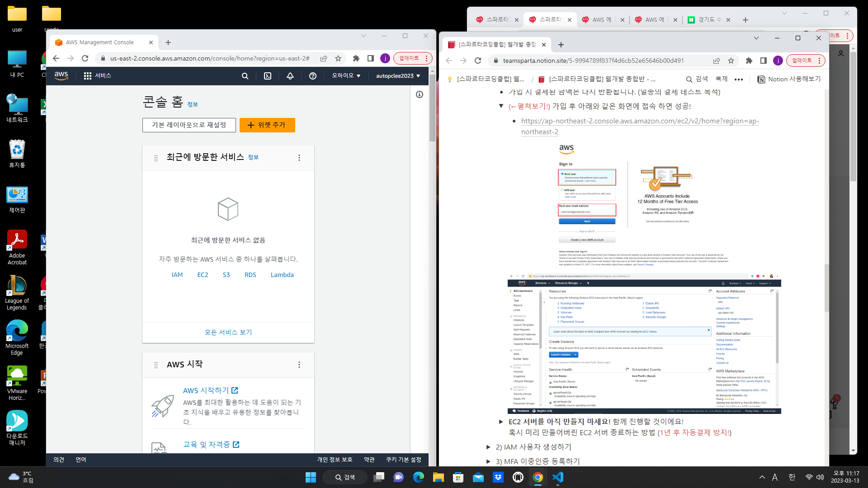
Task: Open Microsoft Store from taskbar
Action: click(458, 477)
